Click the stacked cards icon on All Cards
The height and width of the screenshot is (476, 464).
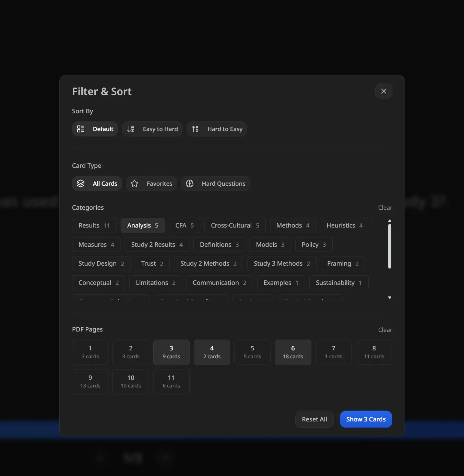click(81, 183)
